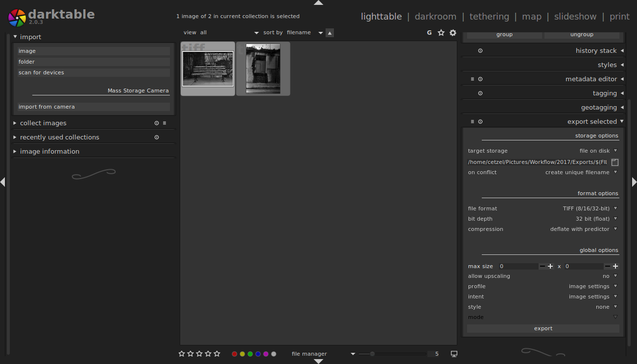
Task: Collapse top panel arrow
Action: click(318, 2)
